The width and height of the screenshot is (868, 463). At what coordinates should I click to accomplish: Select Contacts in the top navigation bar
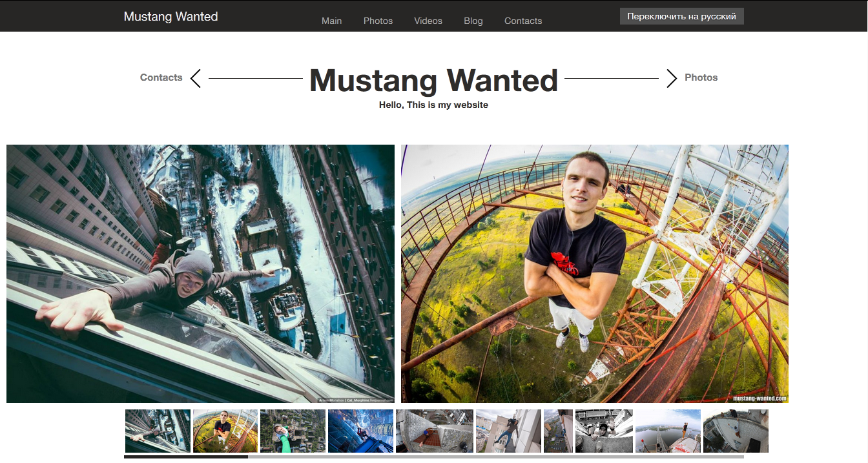(x=523, y=21)
